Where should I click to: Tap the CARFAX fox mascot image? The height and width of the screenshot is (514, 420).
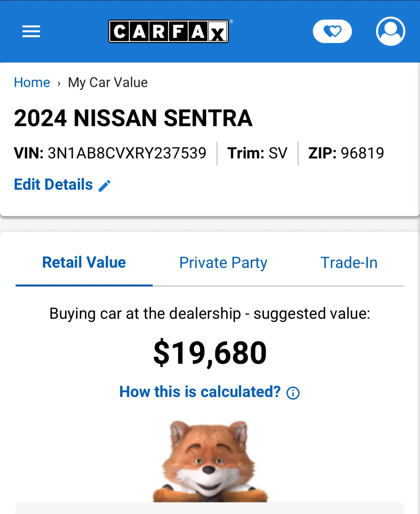pyautogui.click(x=210, y=462)
